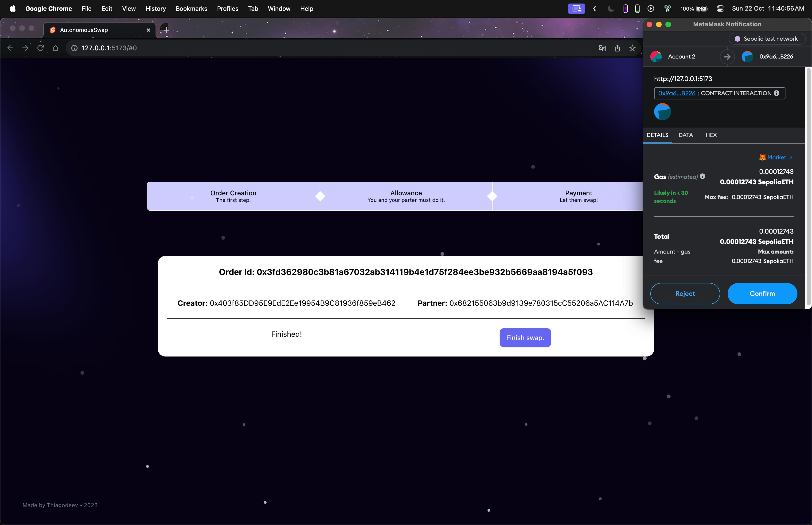
Task: Open the History menu
Action: 156,8
